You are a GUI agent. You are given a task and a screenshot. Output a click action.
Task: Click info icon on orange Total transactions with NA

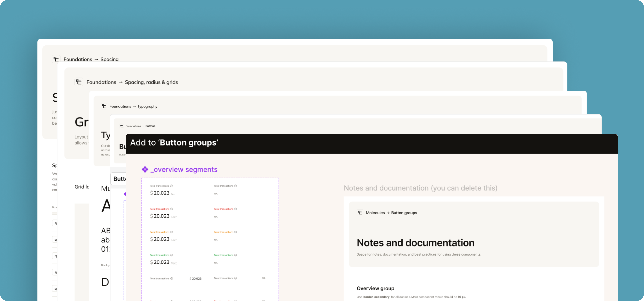[x=236, y=232]
